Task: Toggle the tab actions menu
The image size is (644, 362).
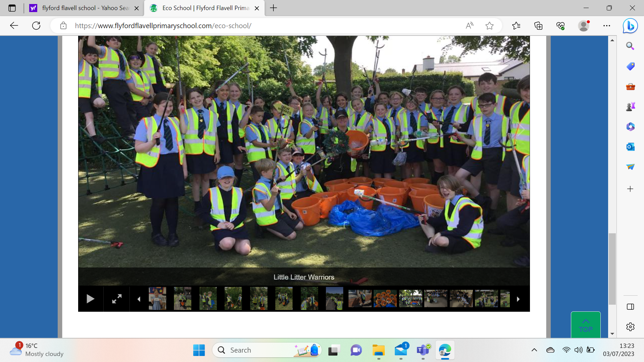Action: click(x=12, y=8)
